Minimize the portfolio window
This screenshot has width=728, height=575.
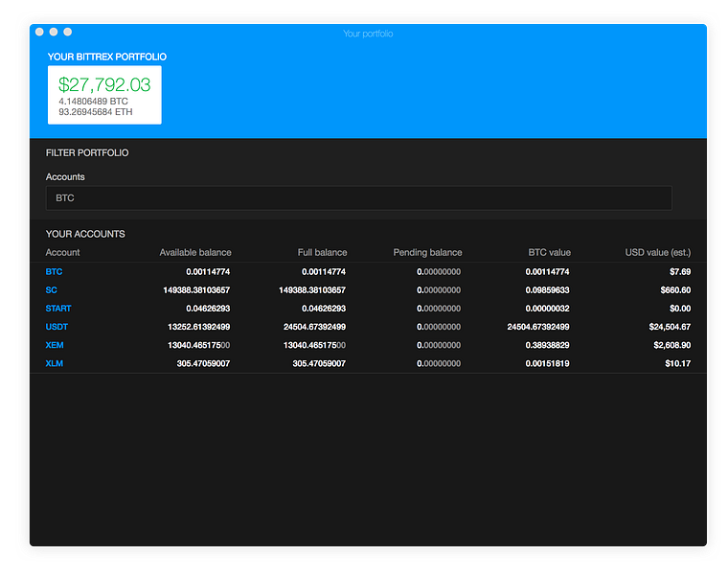[54, 32]
